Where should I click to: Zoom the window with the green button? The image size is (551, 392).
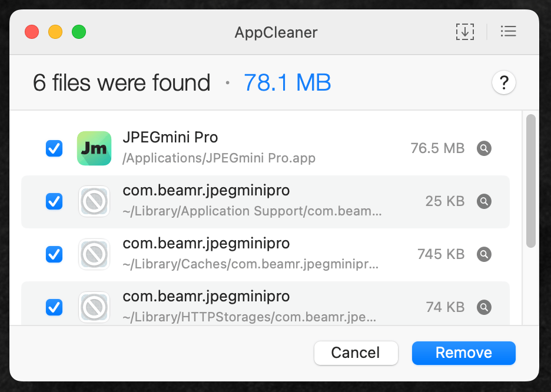(x=79, y=32)
